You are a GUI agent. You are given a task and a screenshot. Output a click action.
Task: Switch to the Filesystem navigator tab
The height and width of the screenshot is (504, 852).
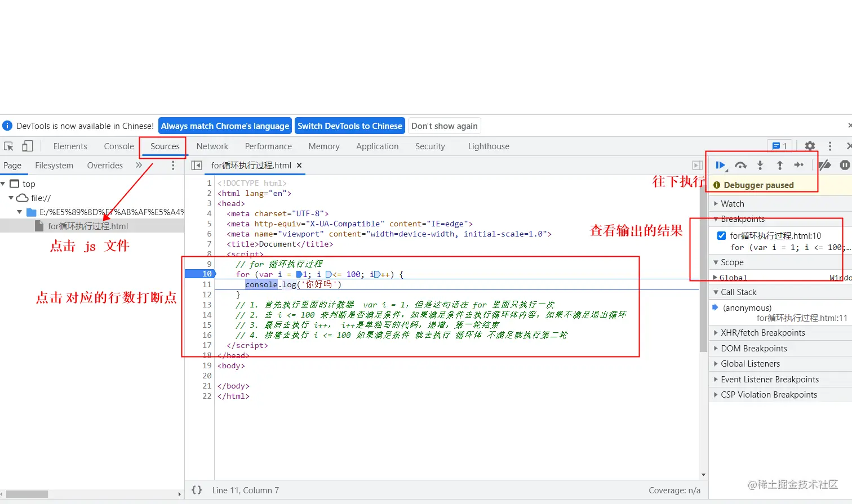coord(54,166)
